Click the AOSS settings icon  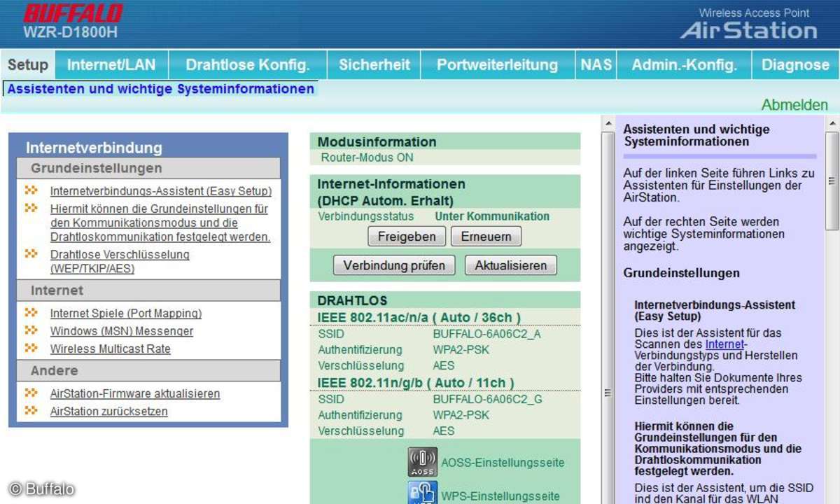pyautogui.click(x=422, y=462)
